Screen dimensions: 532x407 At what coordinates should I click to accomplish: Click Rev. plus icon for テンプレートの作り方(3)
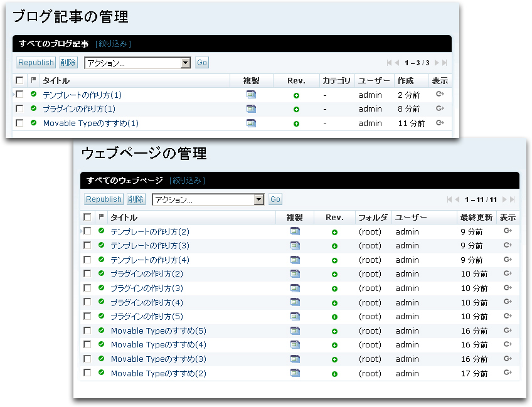pos(334,246)
